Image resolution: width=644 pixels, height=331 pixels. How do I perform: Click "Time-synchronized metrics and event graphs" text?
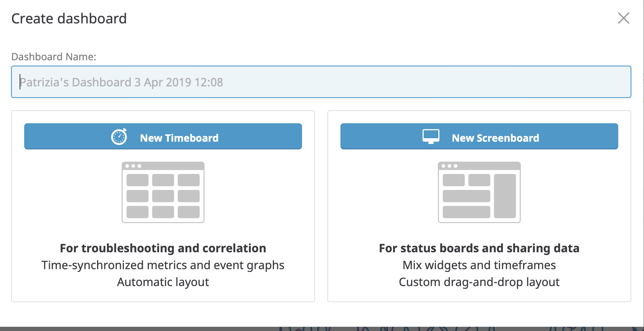point(163,265)
